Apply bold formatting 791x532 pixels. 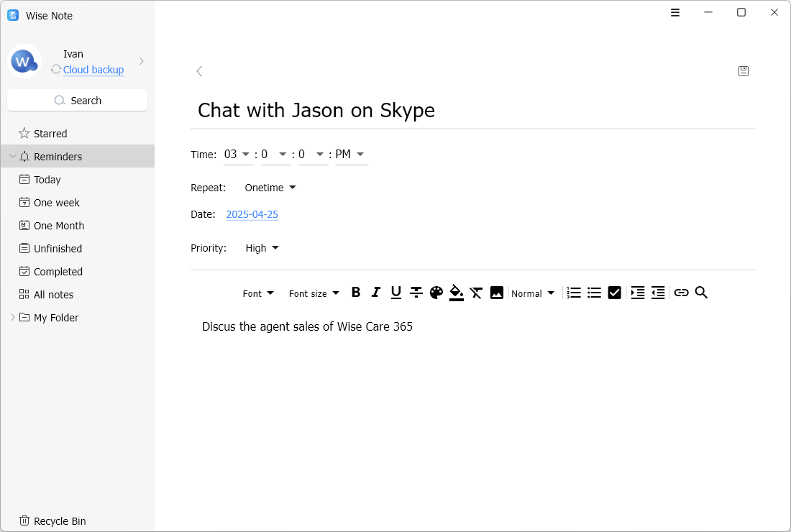(x=356, y=293)
